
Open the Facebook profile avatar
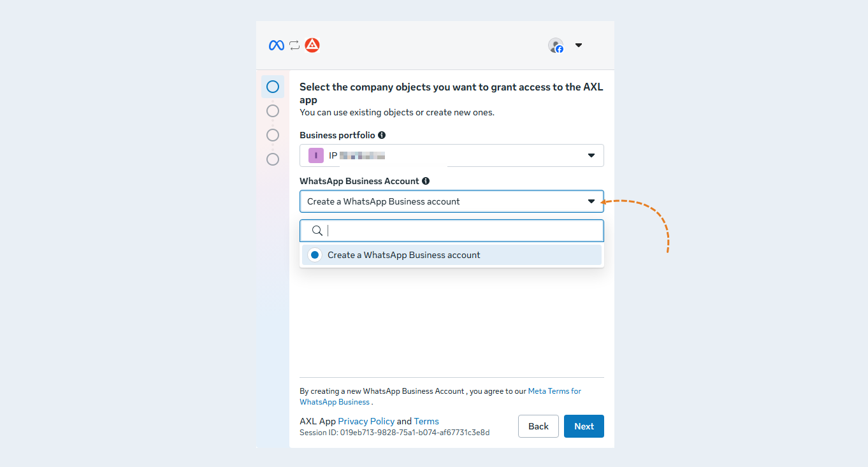tap(556, 45)
